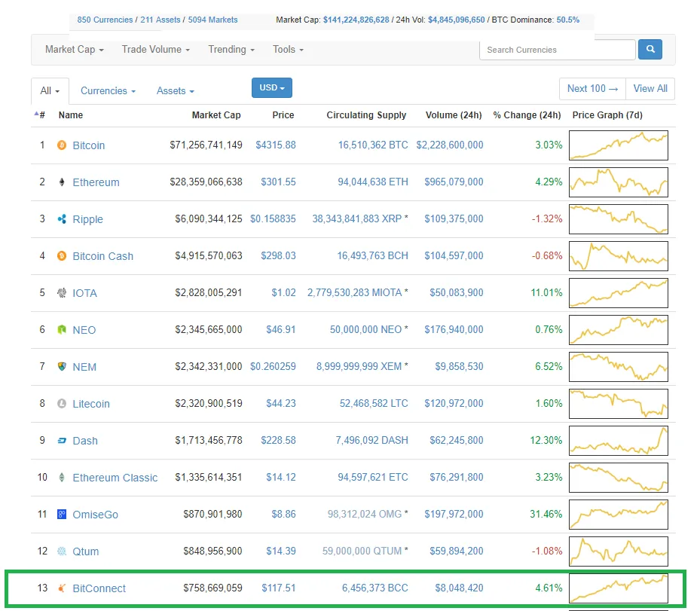Click Litecoin supply 52,468,582 LTC
Viewport: 700px width, 611px height.
[x=374, y=404]
